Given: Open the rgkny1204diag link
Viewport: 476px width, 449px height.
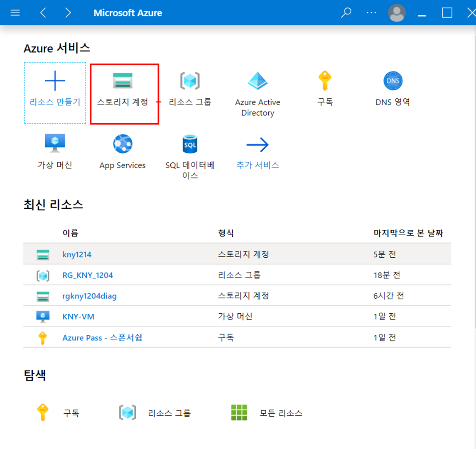Looking at the screenshot, I should (x=89, y=296).
